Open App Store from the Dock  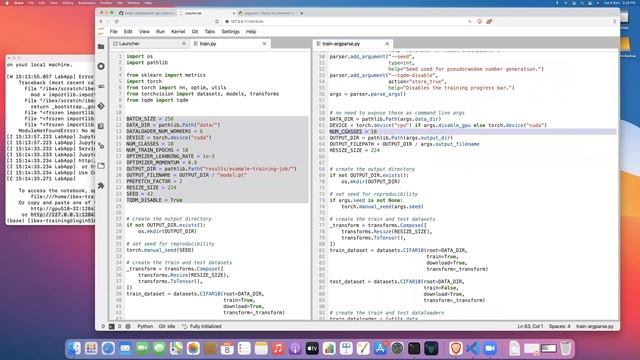click(380, 348)
